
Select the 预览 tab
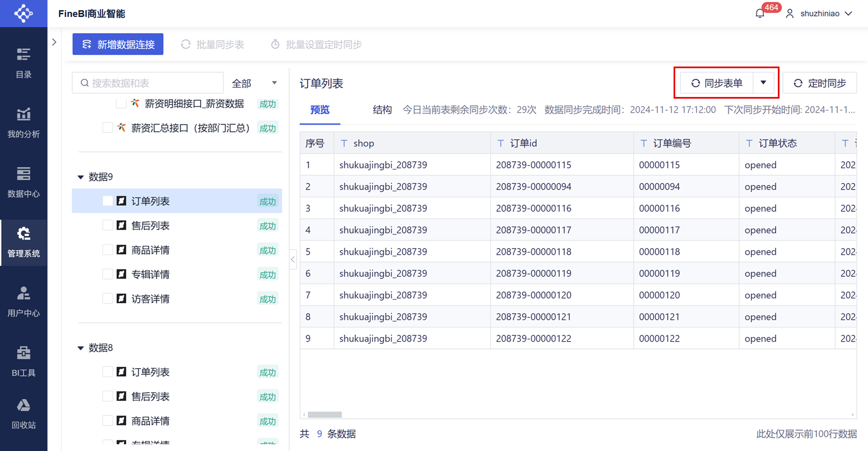(x=320, y=110)
